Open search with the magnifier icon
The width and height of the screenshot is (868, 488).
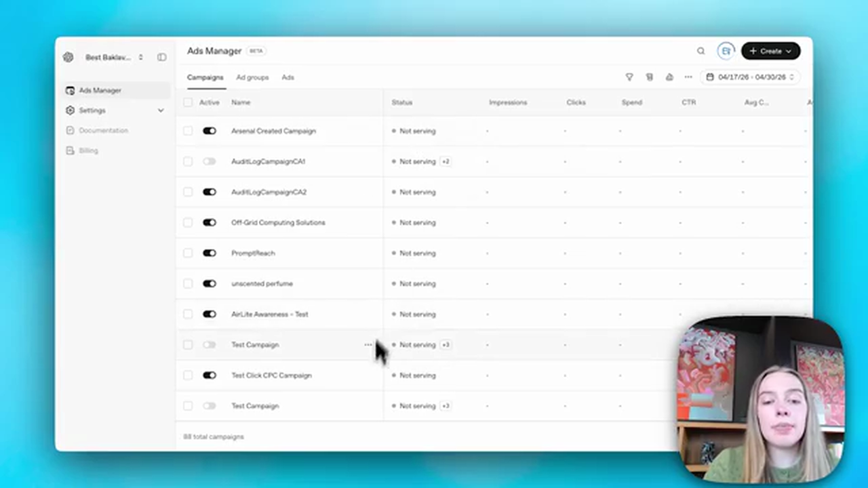click(x=701, y=51)
